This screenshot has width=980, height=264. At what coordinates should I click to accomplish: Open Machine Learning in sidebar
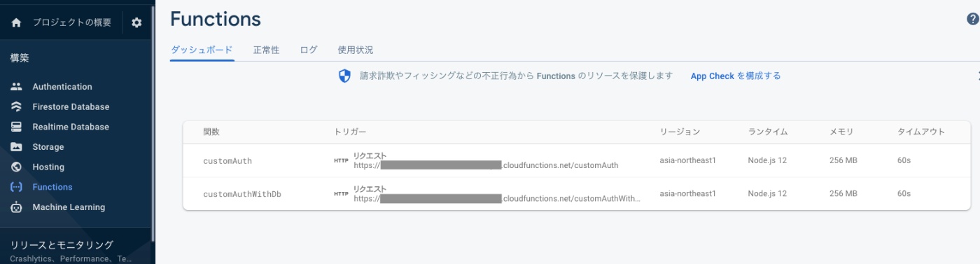click(x=69, y=207)
